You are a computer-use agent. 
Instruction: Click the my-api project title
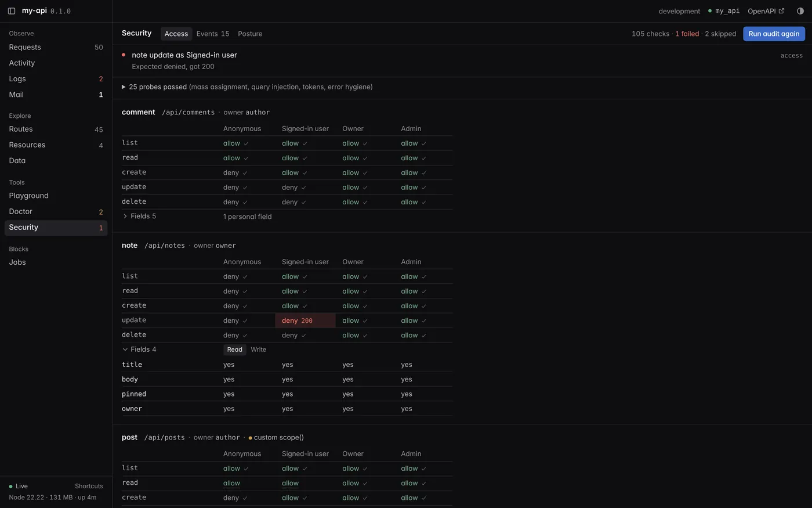click(34, 11)
